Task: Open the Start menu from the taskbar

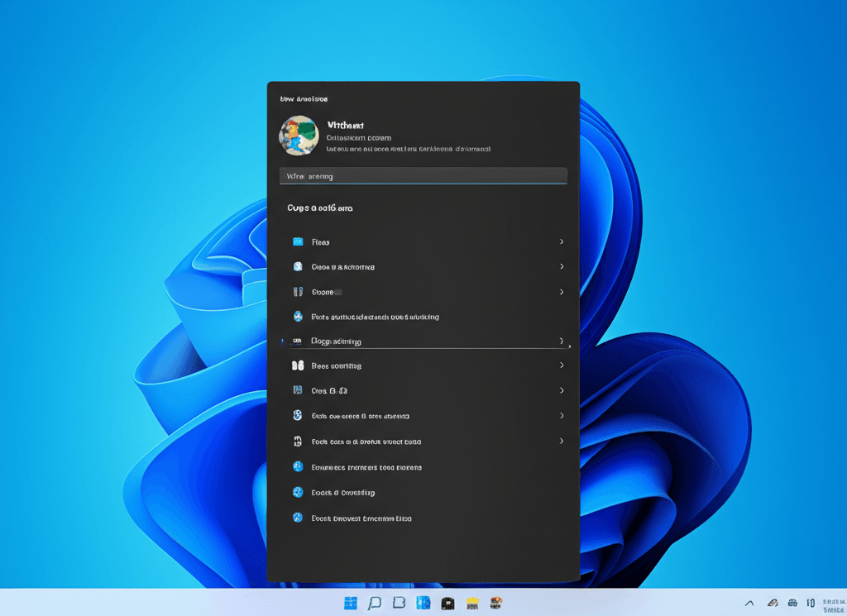Action: click(x=350, y=603)
